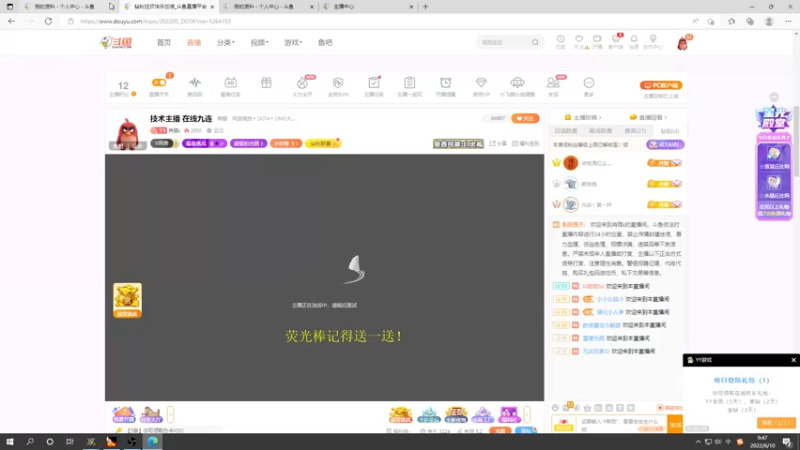
Task: Click the site search input field
Action: 504,42
